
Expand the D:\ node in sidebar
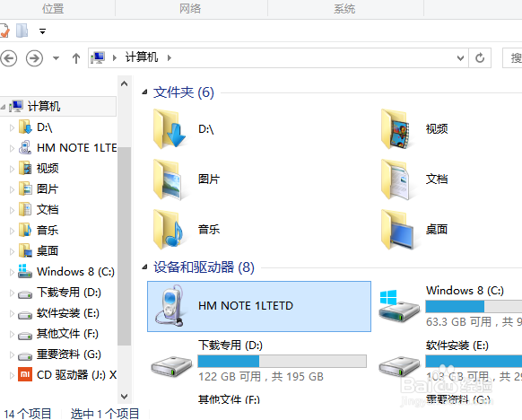pos(12,127)
